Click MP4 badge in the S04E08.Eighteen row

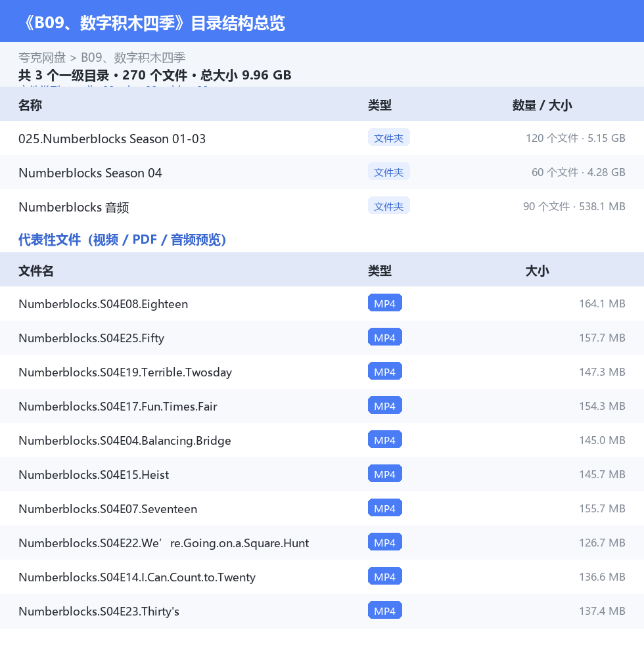pyautogui.click(x=384, y=303)
